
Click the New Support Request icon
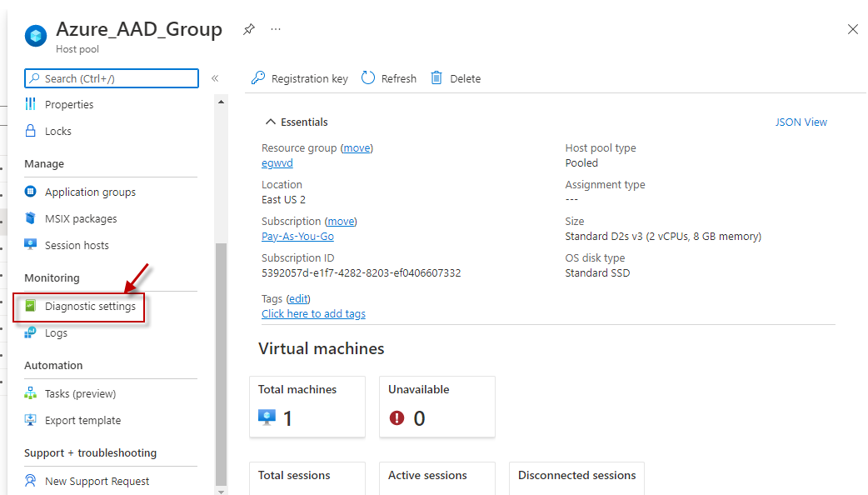[31, 481]
